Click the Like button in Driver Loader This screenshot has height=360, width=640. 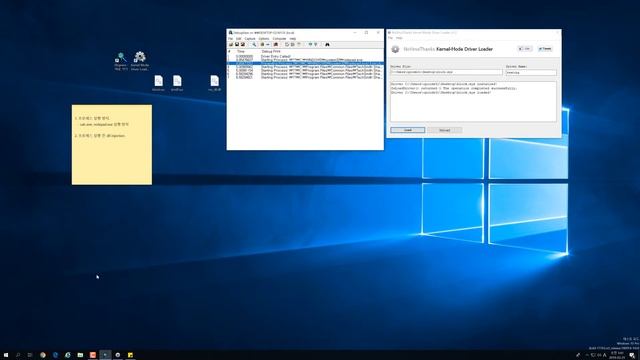click(525, 49)
